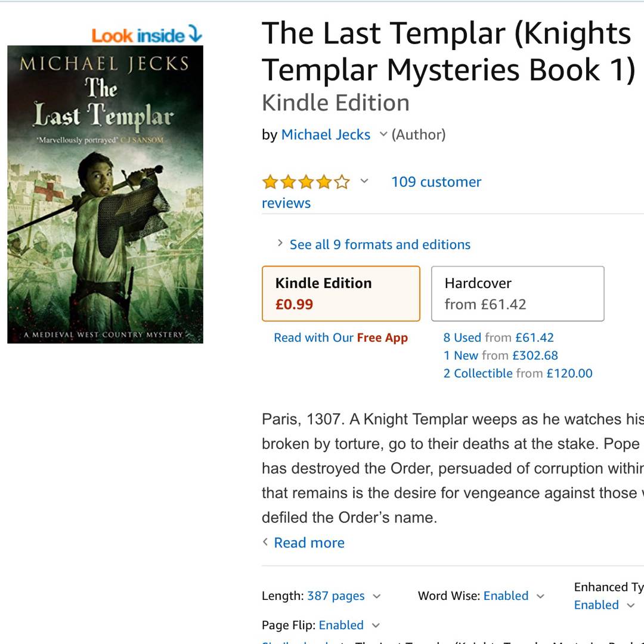Select the Hardcover format option
Viewport: 644px width, 644px height.
coord(518,293)
